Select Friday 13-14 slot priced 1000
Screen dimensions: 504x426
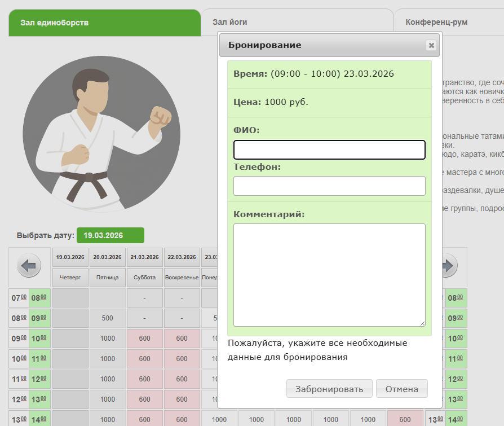(107, 418)
